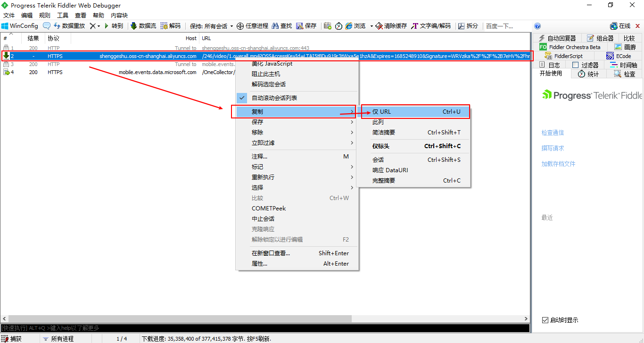
Task: Open the ECode tab
Action: 619,56
